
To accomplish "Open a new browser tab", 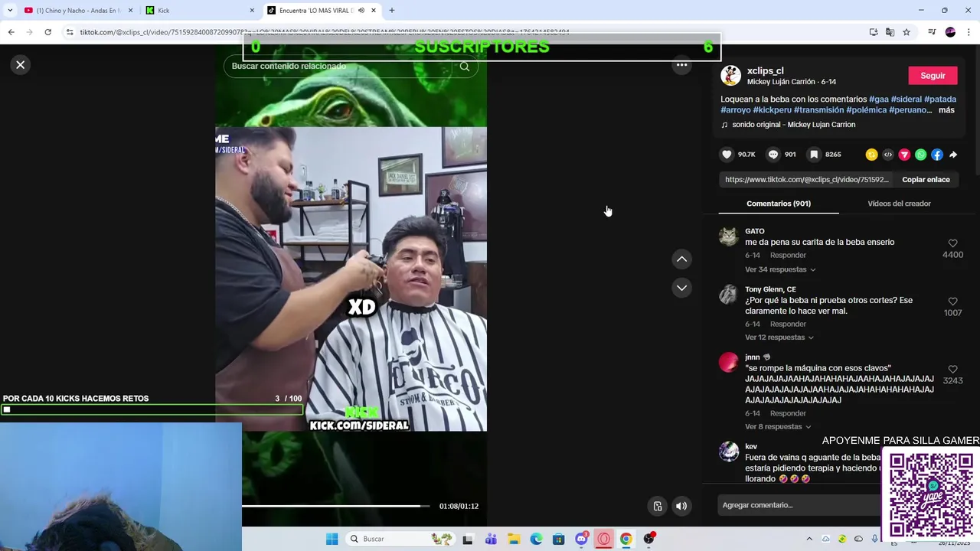I will coord(392,11).
